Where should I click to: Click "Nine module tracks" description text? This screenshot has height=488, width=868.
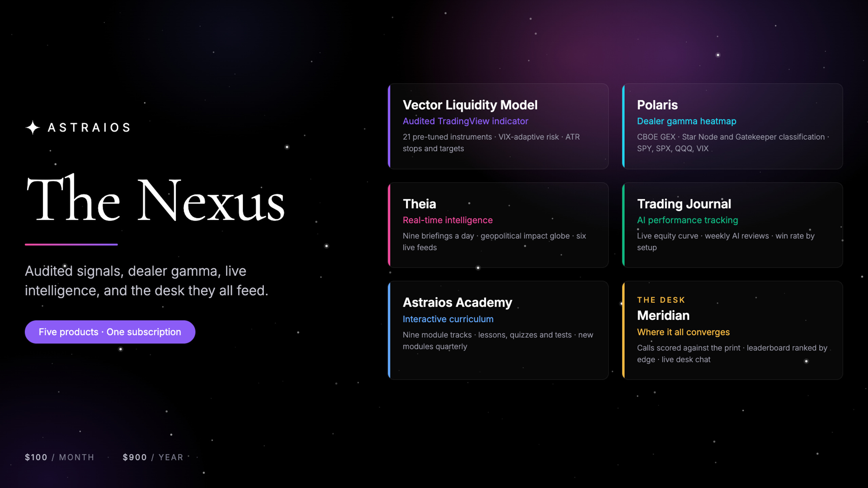click(498, 341)
